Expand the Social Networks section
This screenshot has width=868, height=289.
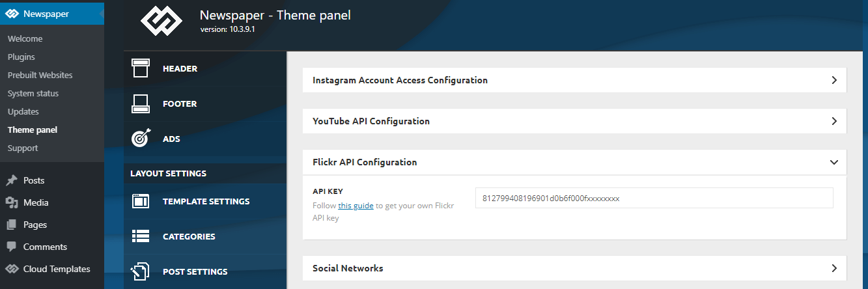(x=575, y=268)
